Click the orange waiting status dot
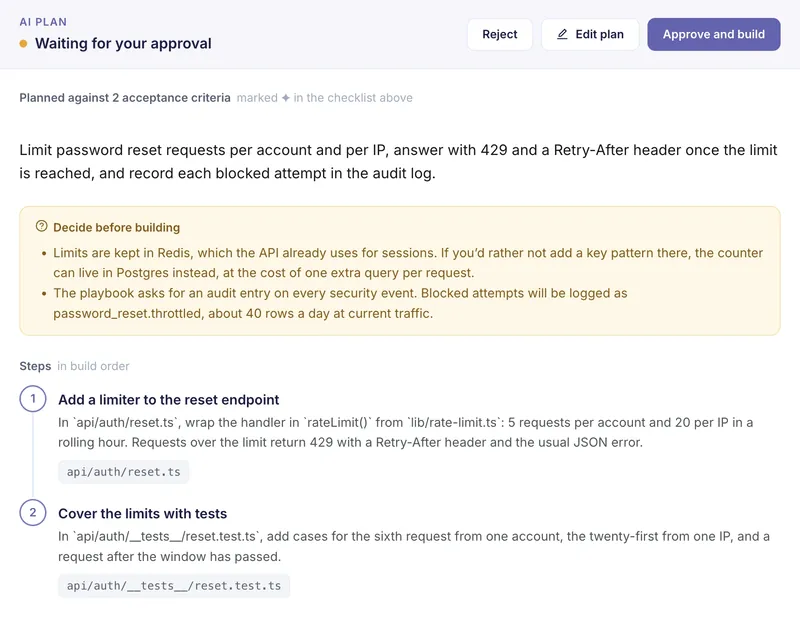The height and width of the screenshot is (623, 800). point(23,44)
